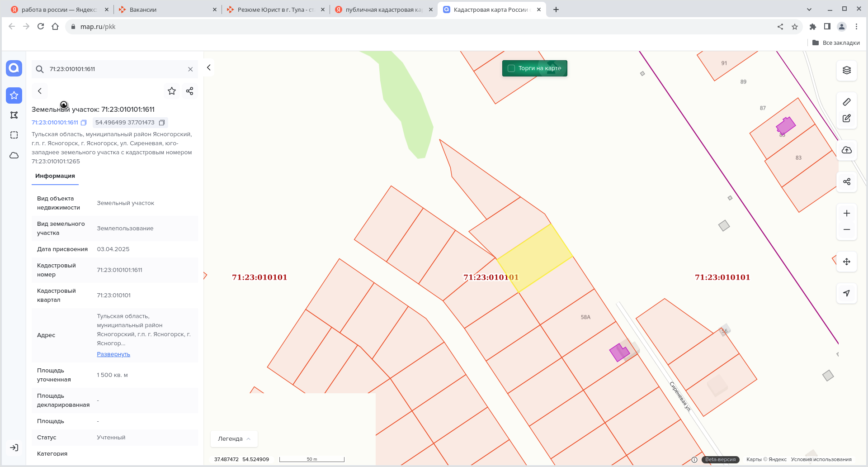The width and height of the screenshot is (868, 467).
Task: Expand the full address with Развернуть
Action: click(113, 354)
